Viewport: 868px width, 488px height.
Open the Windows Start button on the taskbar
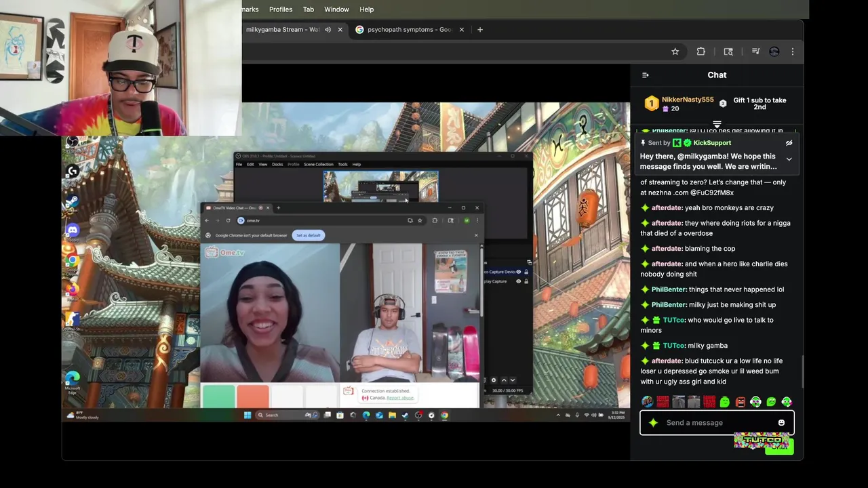pos(248,415)
